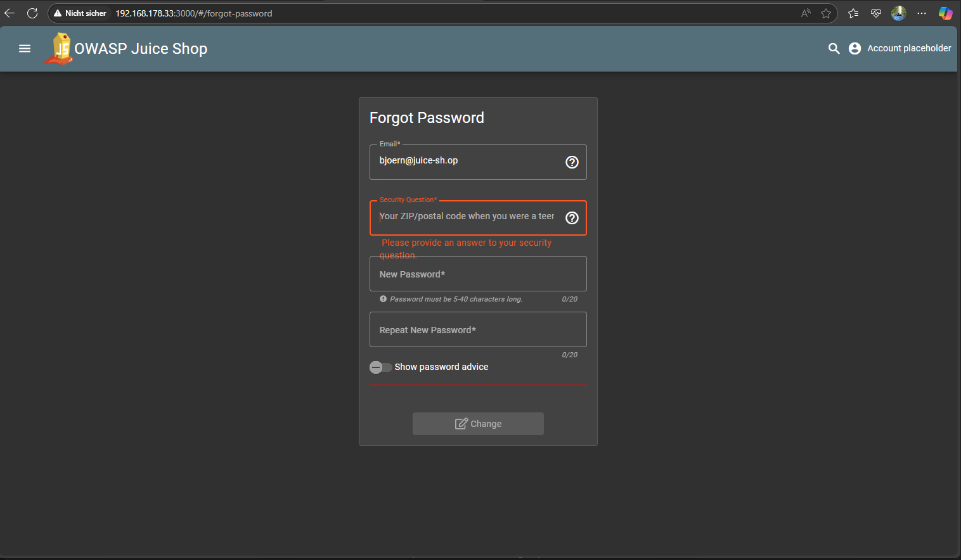Add page to favorites with star icon
Screen dimensions: 961x560
tap(825, 13)
